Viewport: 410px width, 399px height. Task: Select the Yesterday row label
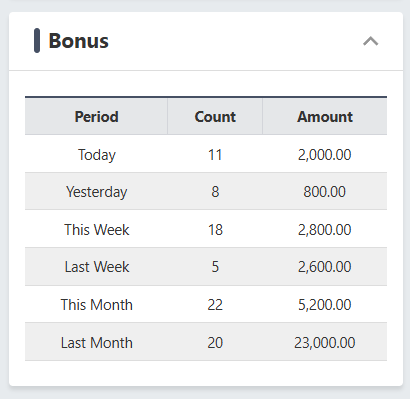click(x=97, y=192)
